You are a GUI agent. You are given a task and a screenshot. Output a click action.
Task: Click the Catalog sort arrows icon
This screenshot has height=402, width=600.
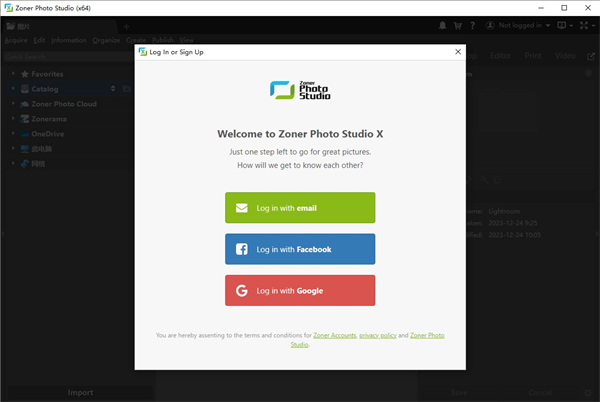point(113,89)
